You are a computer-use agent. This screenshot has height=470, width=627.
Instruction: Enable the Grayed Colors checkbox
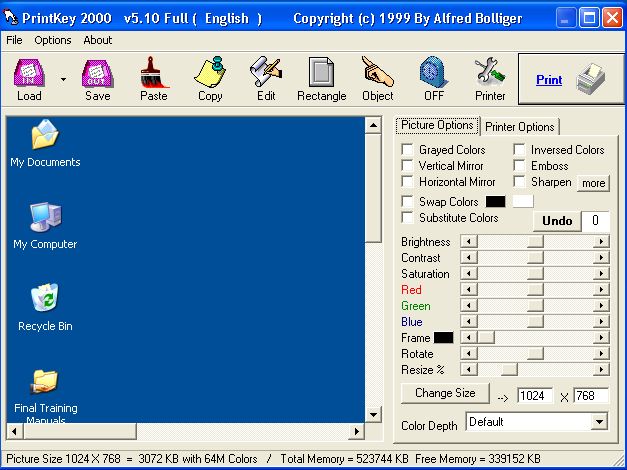click(x=407, y=150)
